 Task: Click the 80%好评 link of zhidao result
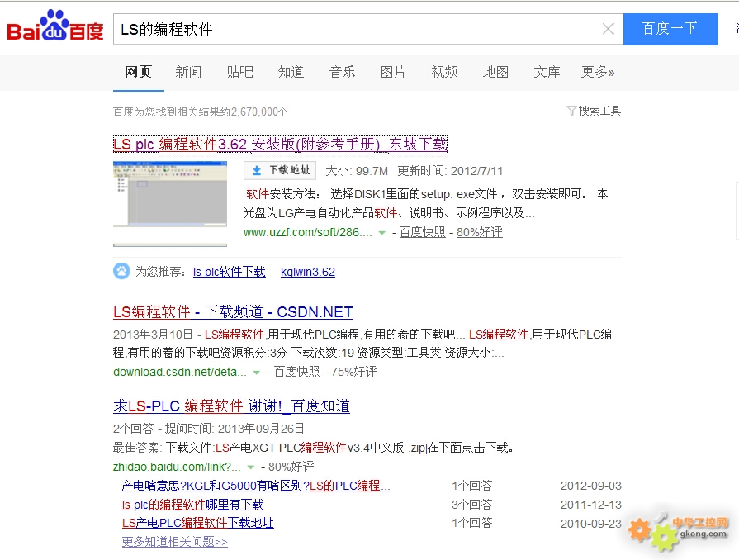(x=291, y=467)
